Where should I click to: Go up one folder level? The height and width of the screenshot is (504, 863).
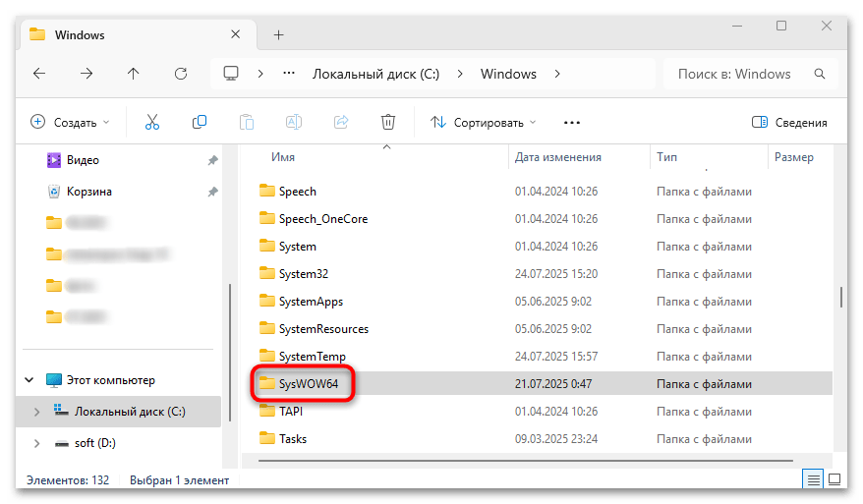pos(134,73)
